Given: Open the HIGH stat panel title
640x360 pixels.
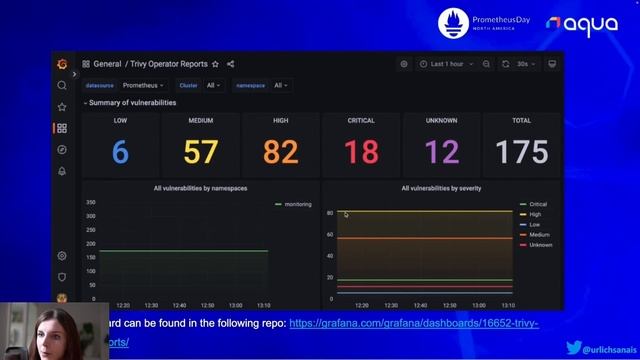Looking at the screenshot, I should pyautogui.click(x=281, y=121).
